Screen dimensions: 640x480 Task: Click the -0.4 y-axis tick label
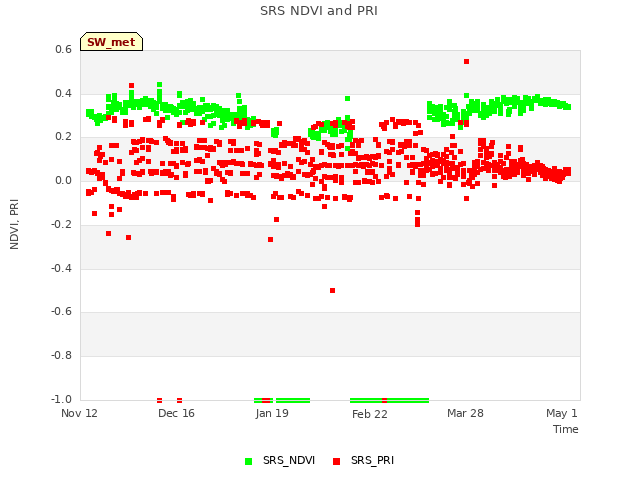click(x=61, y=268)
